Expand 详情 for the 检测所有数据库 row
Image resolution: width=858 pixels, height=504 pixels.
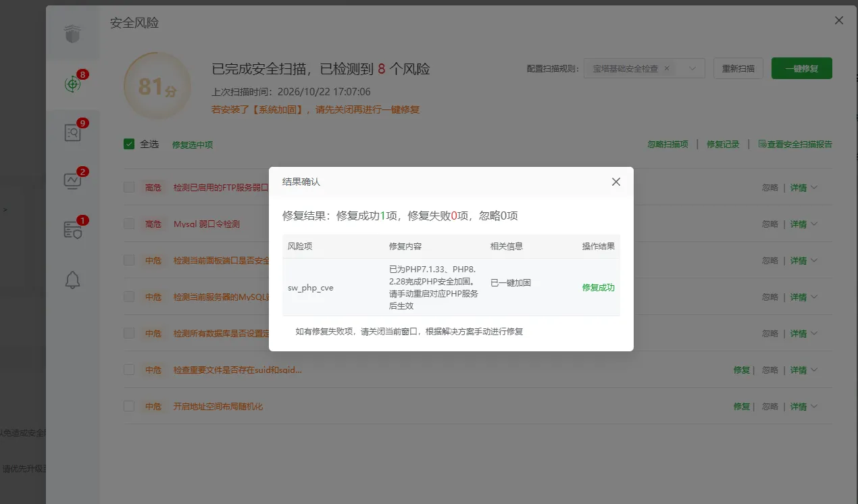click(x=804, y=334)
